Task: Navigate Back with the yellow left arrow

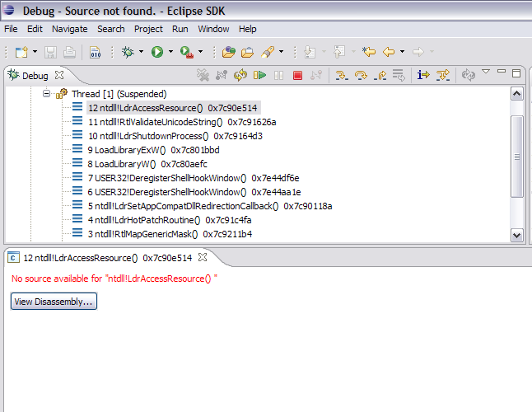Action: [x=389, y=52]
